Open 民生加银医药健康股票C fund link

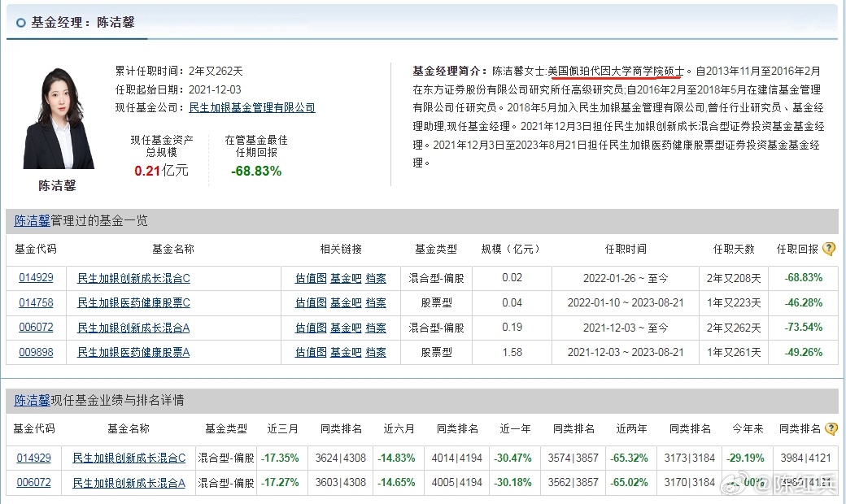(133, 303)
